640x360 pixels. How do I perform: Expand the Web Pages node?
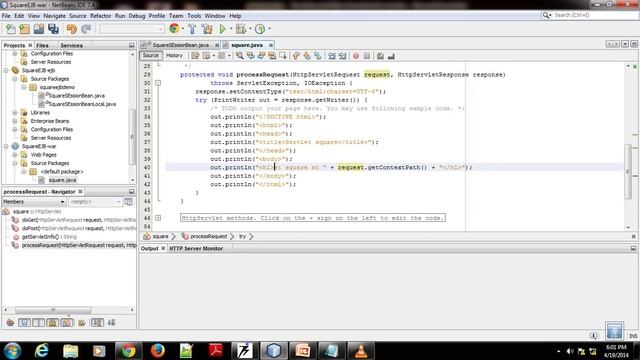pyautogui.click(x=15, y=155)
